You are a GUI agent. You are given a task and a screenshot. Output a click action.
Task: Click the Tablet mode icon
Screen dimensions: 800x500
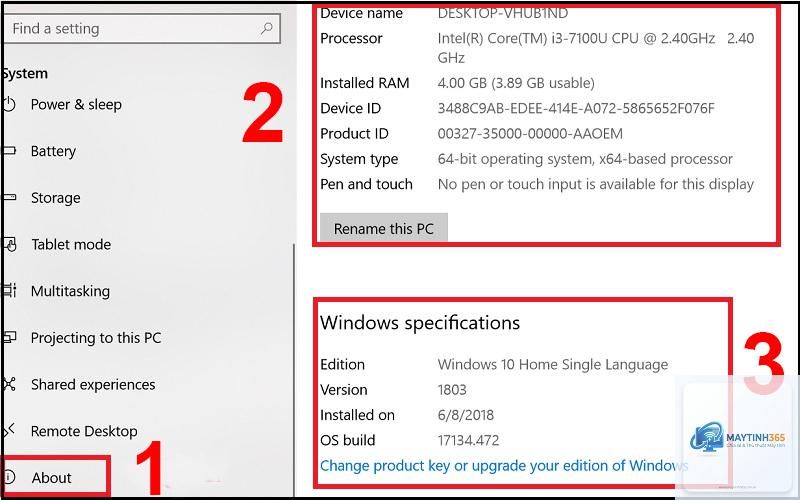click(9, 244)
